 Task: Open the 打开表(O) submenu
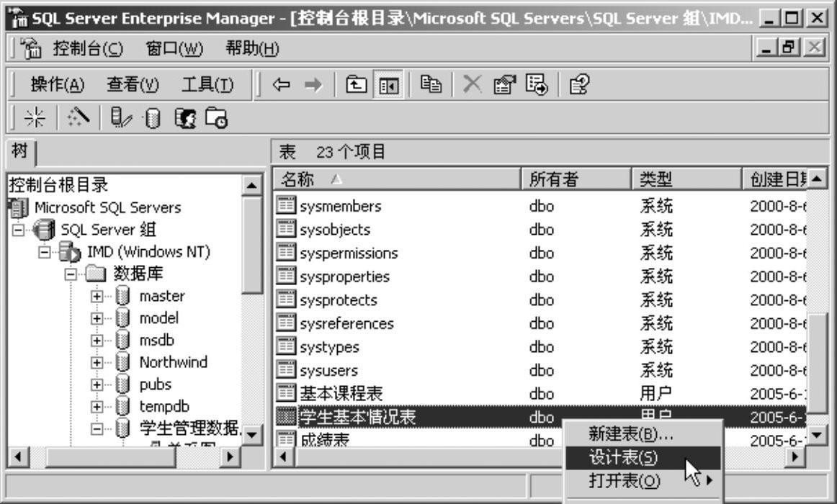click(x=643, y=480)
